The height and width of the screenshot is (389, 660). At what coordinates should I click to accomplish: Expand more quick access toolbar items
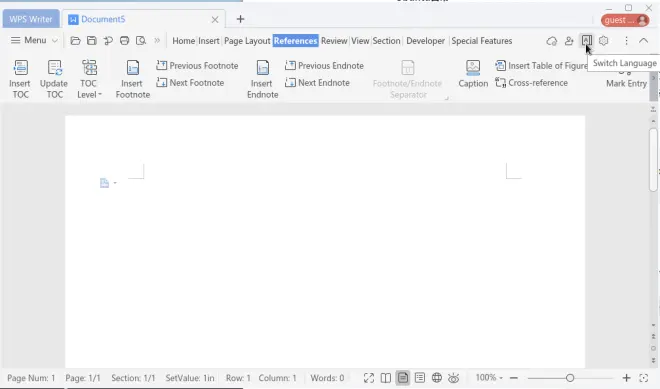point(157,41)
